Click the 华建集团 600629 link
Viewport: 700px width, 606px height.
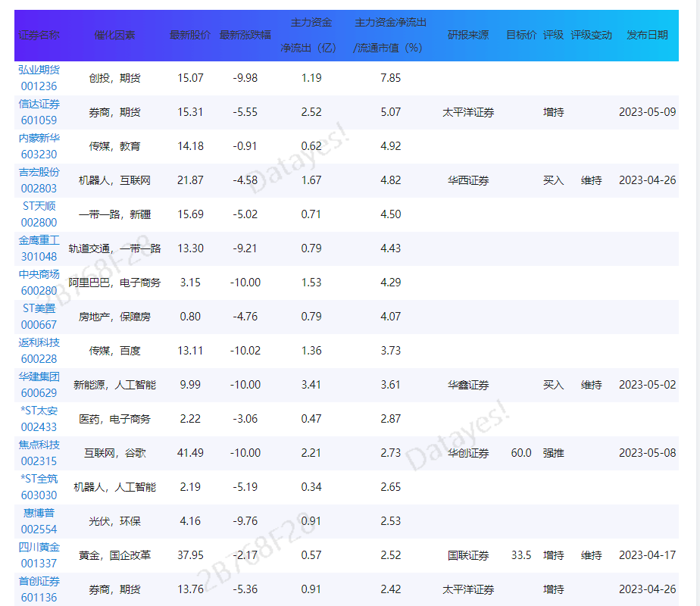click(x=39, y=385)
